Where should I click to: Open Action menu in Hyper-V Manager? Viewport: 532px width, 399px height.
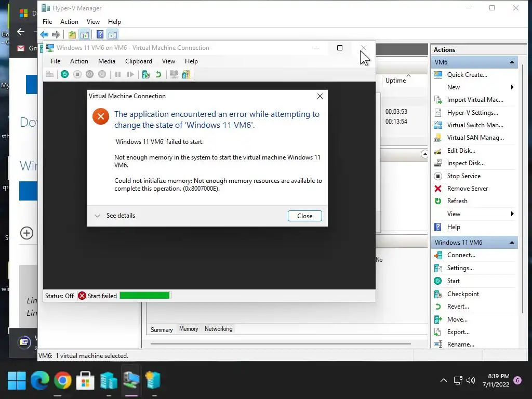pos(69,22)
